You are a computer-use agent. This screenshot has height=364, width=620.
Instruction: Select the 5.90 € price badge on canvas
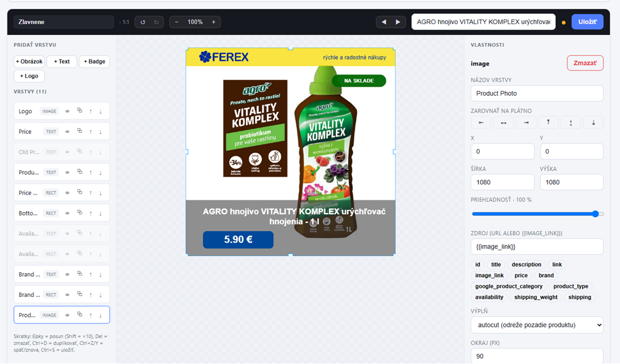[x=238, y=240]
